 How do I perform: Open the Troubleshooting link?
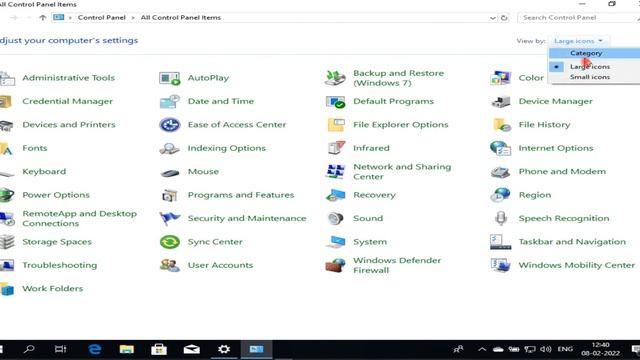tap(60, 265)
